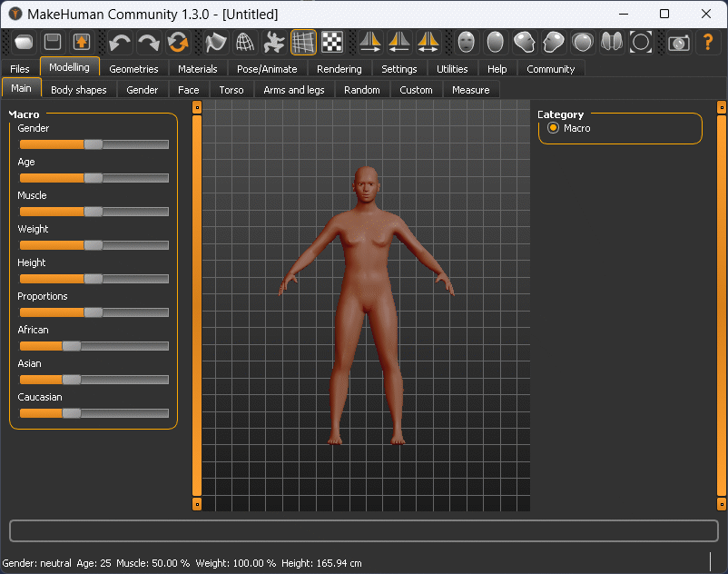Viewport: 728px width, 574px height.
Task: Click the African slider handle
Action: coord(72,346)
